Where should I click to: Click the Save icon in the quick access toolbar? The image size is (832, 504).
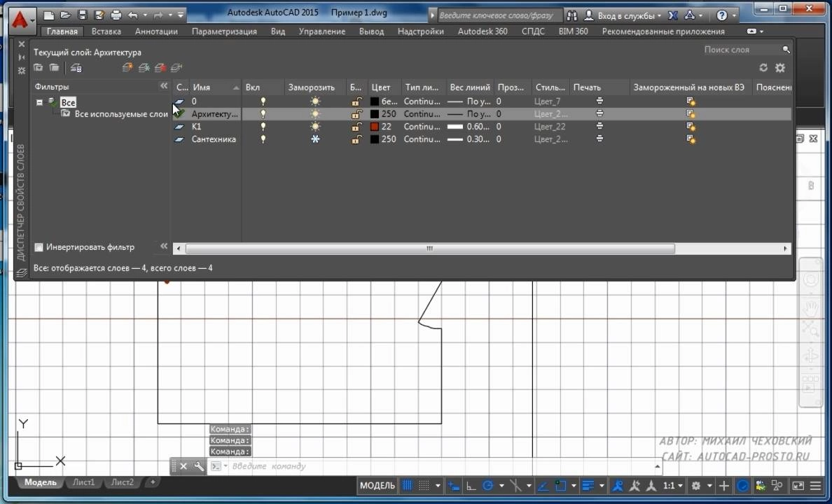click(82, 15)
